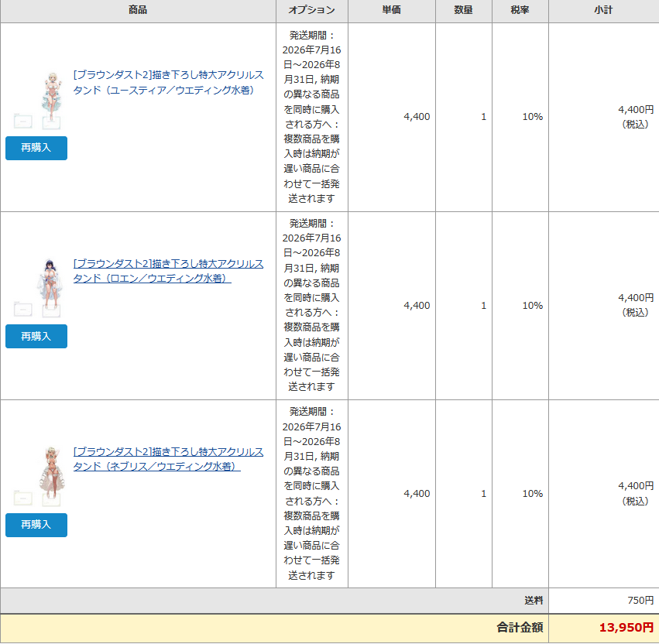The width and height of the screenshot is (659, 644).
Task: Open the ネブリス／ウエディング水着 product link
Action: click(168, 459)
